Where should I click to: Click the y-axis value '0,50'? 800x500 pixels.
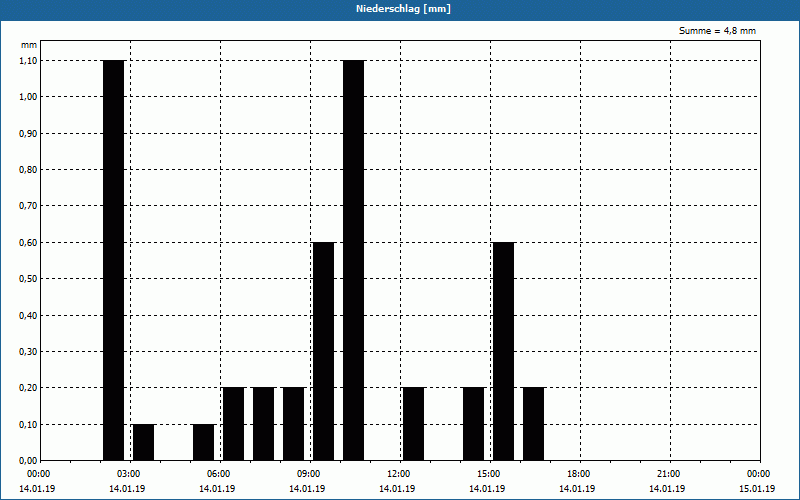[29, 279]
